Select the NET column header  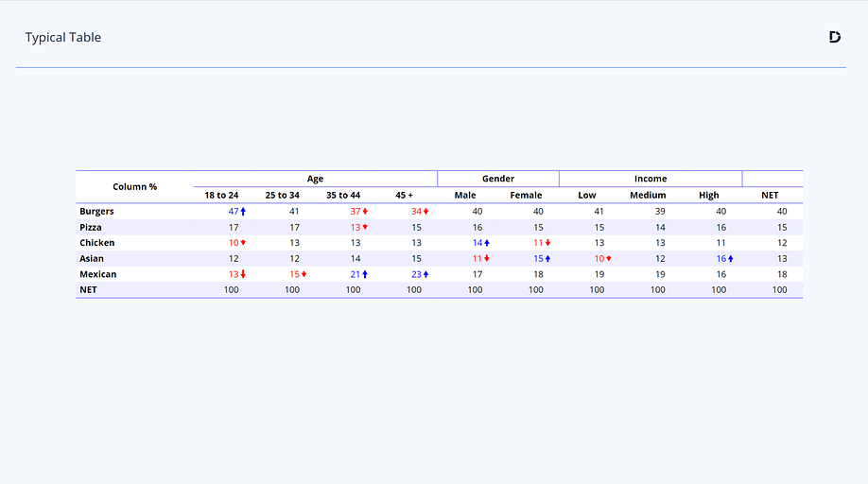click(771, 195)
